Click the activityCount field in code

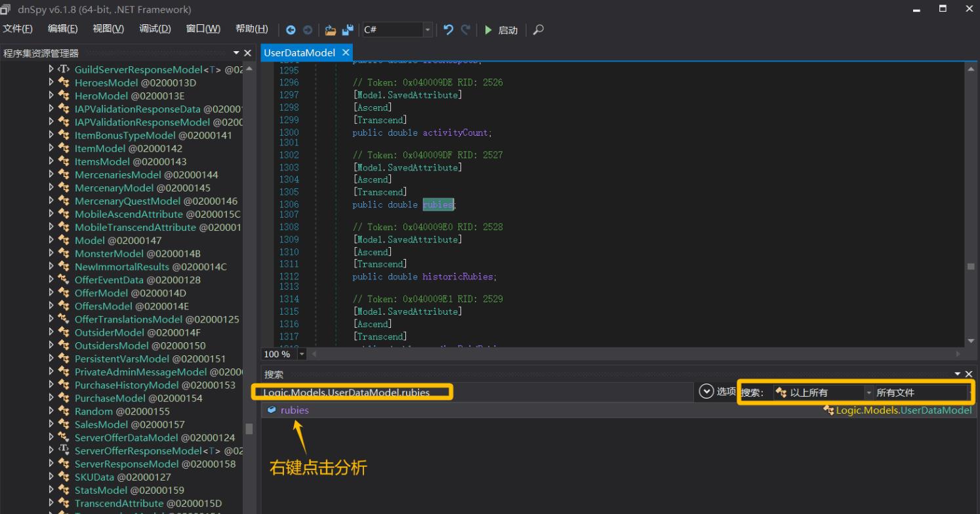pyautogui.click(x=455, y=132)
